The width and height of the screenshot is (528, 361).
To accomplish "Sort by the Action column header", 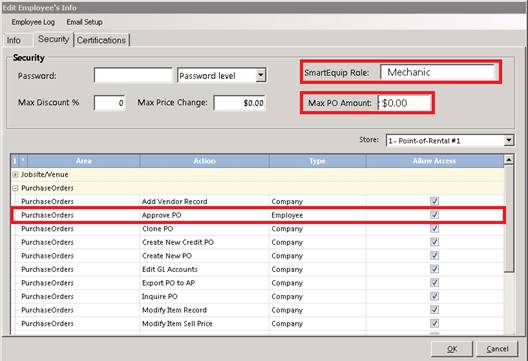I will [204, 161].
